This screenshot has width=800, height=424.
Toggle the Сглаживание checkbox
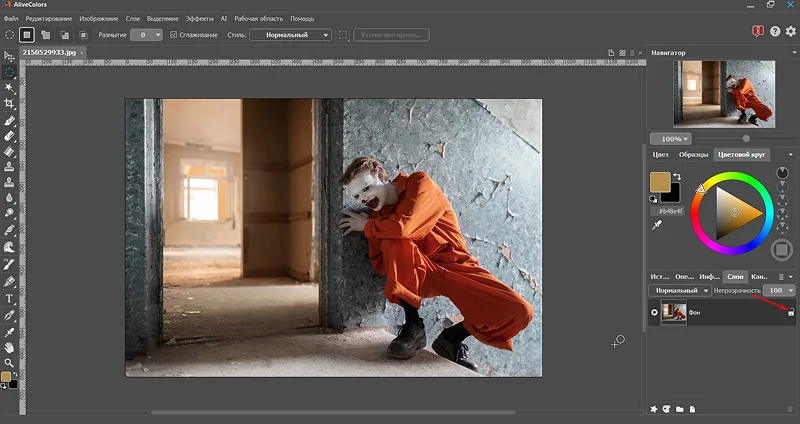click(x=173, y=35)
